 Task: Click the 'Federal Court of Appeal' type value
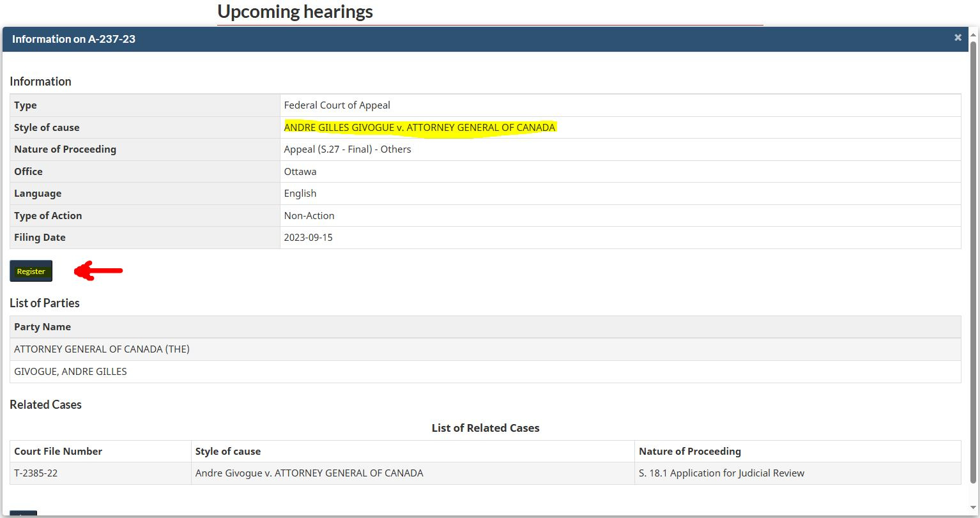click(337, 105)
